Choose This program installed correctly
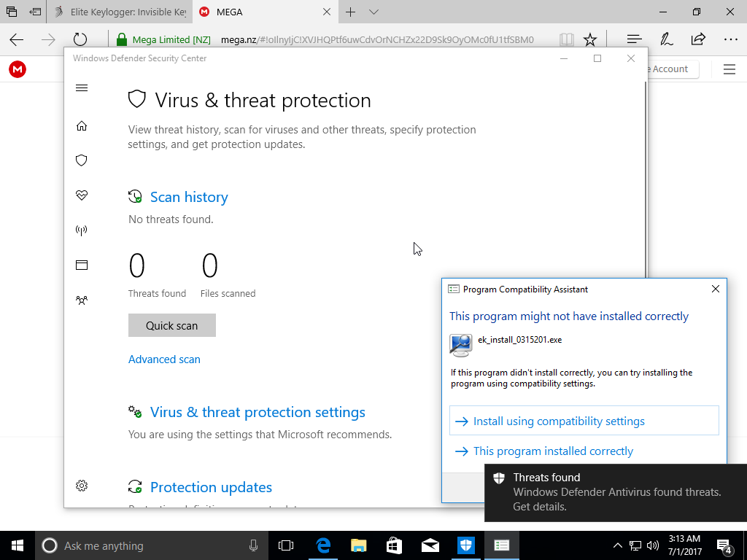 coord(553,451)
